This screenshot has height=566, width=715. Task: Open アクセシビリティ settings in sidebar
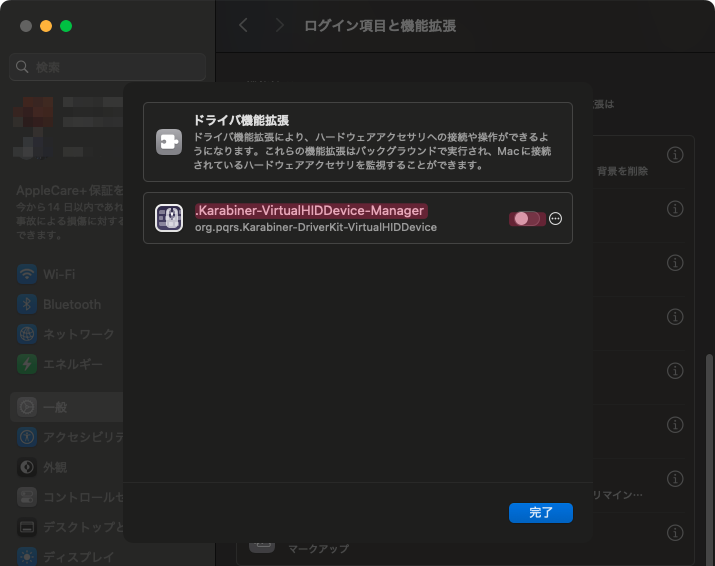tap(67, 437)
